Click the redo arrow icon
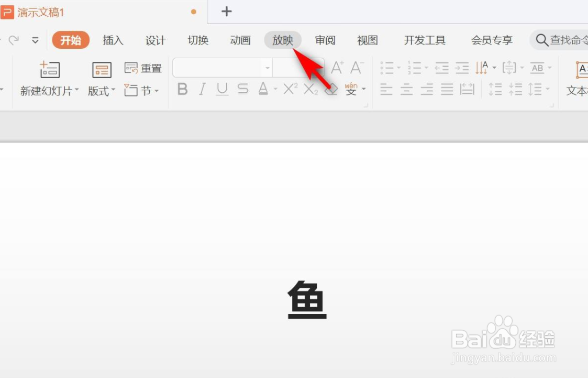588x378 pixels. coord(14,40)
